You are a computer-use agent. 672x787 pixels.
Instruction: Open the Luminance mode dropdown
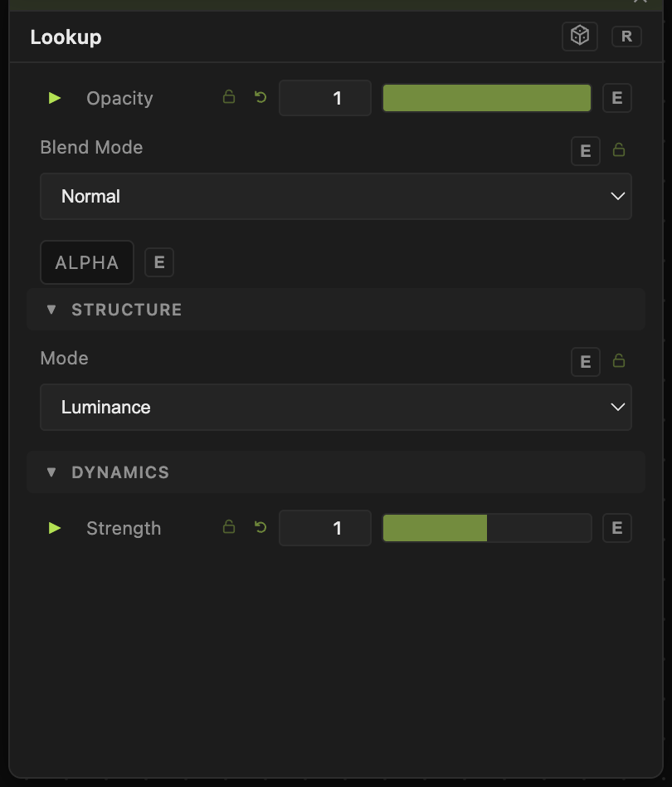(336, 407)
